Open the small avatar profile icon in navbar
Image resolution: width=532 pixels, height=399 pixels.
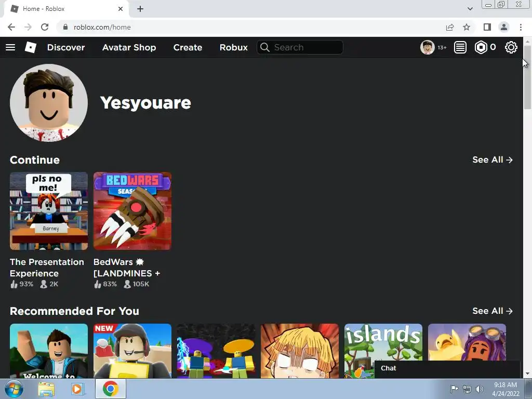[427, 47]
